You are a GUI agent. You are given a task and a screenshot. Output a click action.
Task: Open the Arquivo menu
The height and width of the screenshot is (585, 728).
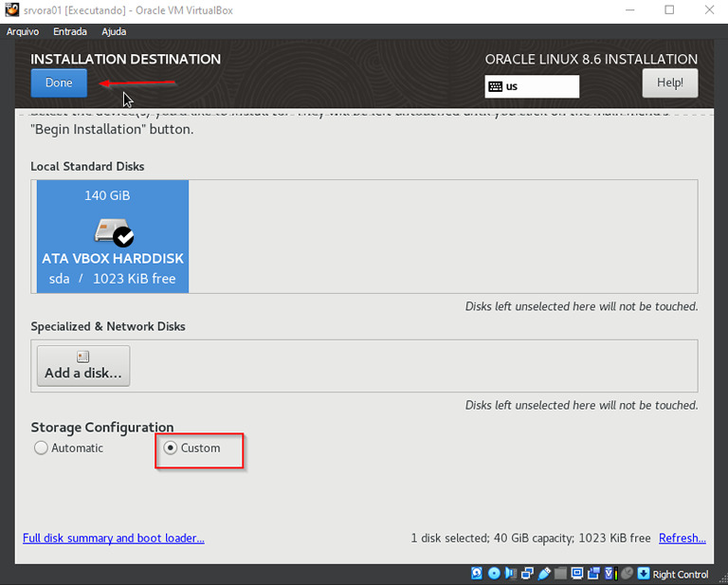click(x=23, y=31)
